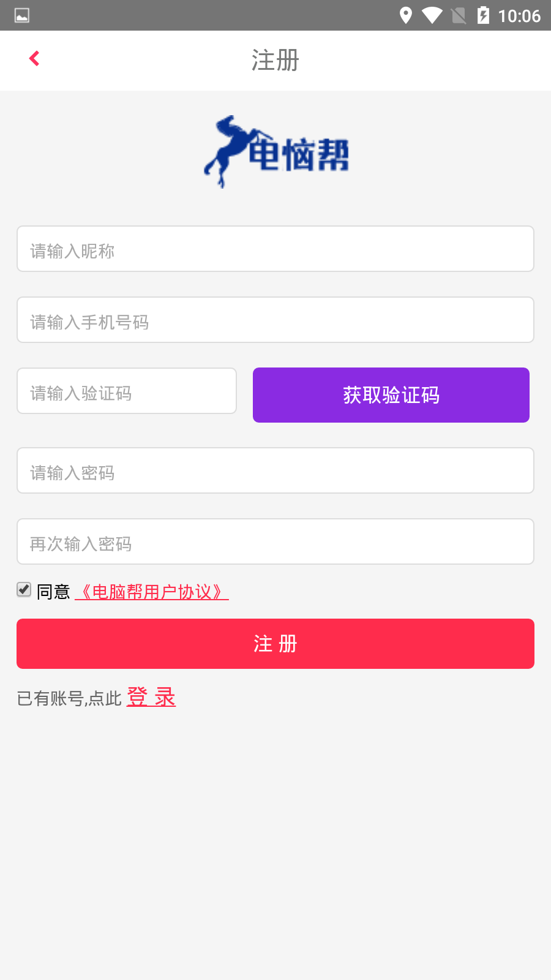Focus the 请输入手机号码 phone field
Image resolution: width=551 pixels, height=980 pixels.
[x=275, y=320]
